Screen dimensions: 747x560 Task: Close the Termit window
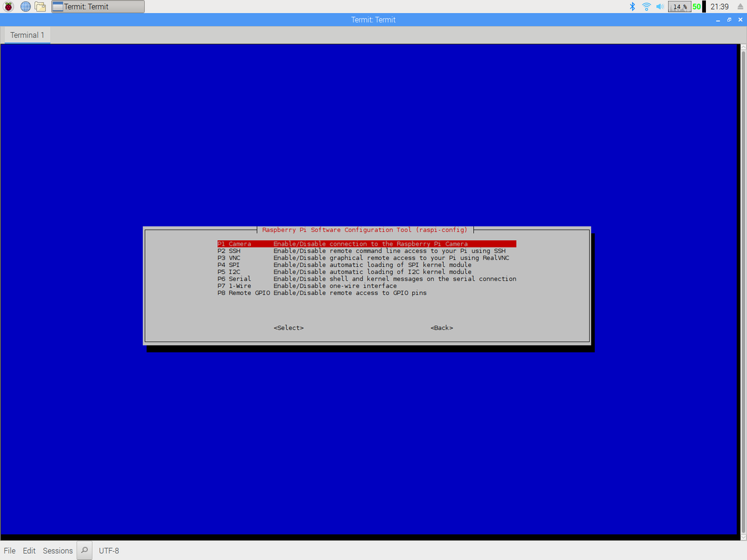[741, 20]
